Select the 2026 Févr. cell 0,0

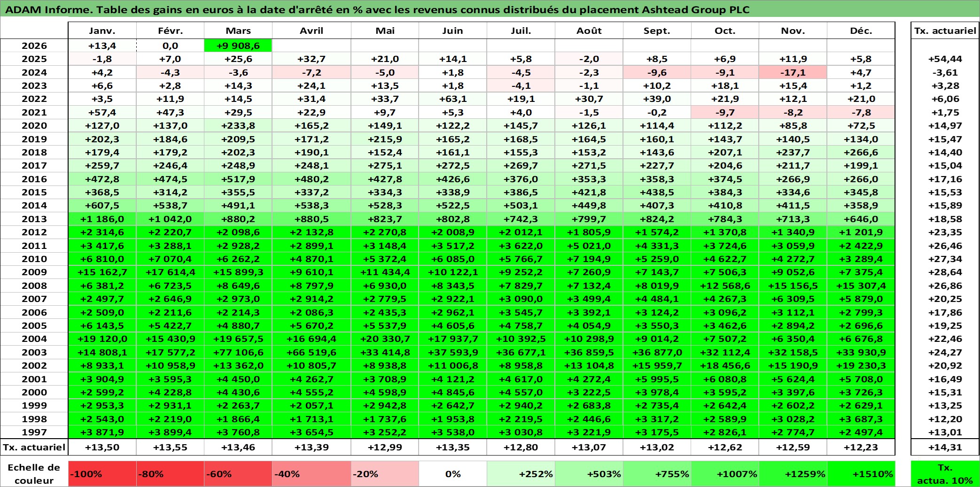[x=170, y=46]
